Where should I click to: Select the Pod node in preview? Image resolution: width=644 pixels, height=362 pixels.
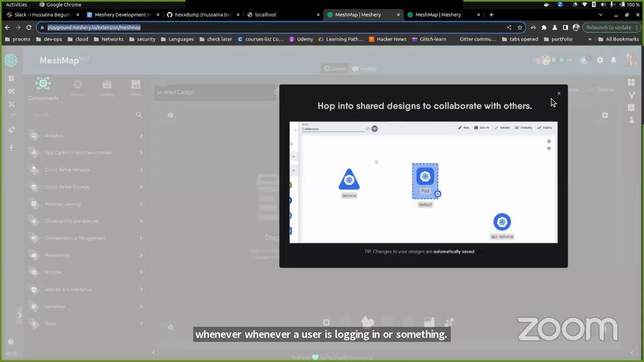(425, 181)
